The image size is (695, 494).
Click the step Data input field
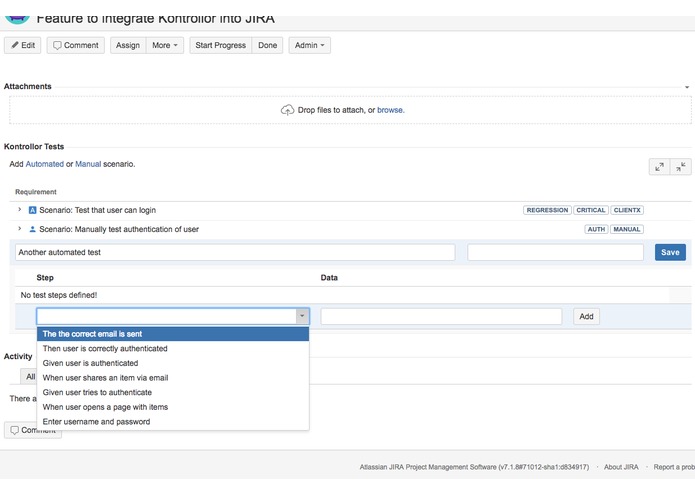click(x=441, y=316)
